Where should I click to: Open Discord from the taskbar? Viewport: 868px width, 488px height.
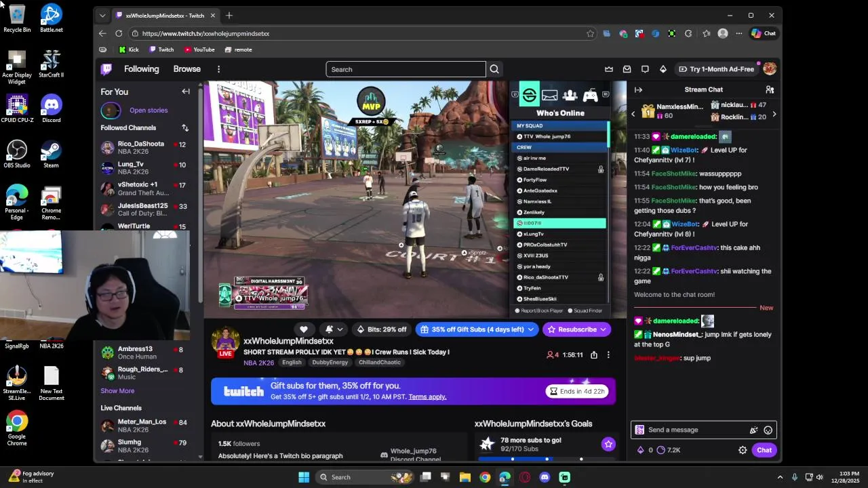coord(545,477)
